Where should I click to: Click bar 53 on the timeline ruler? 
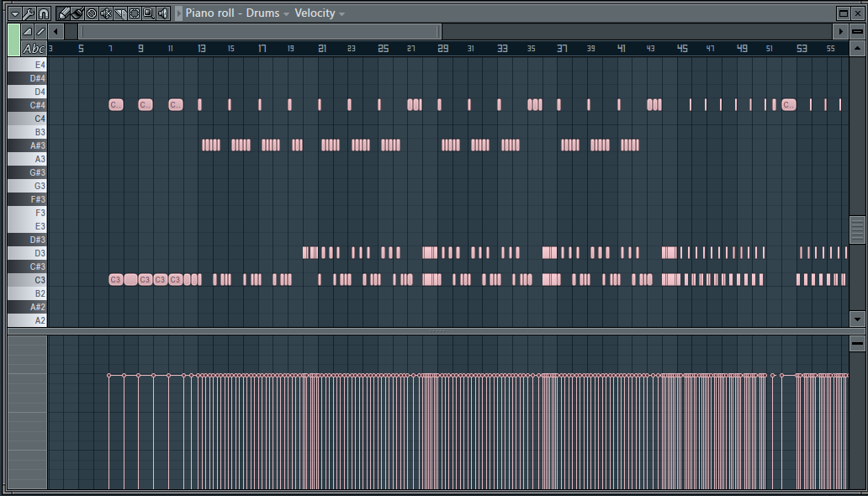pyautogui.click(x=802, y=49)
